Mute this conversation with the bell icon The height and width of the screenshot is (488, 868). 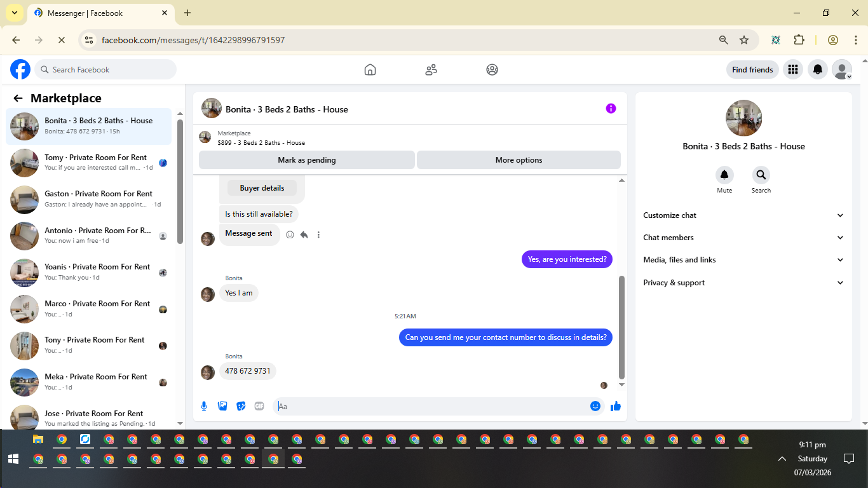click(724, 175)
